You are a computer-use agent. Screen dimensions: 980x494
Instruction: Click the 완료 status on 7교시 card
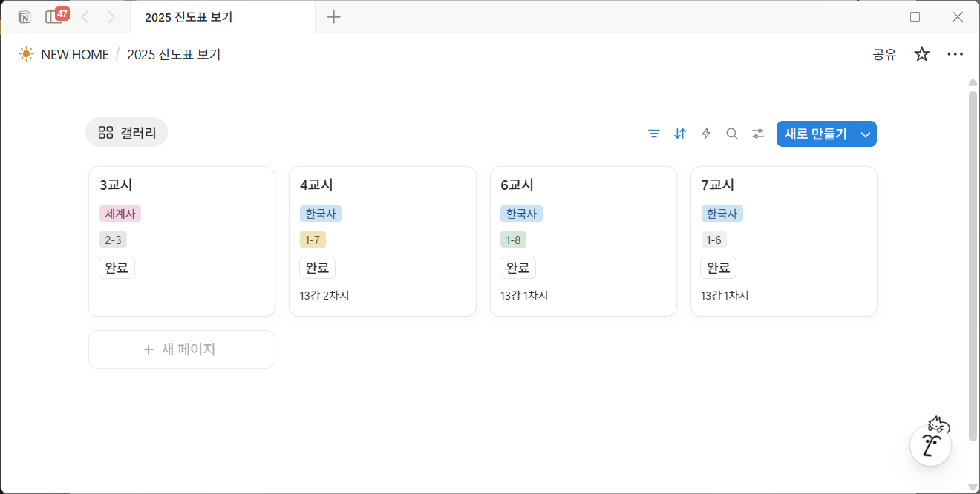click(x=719, y=268)
